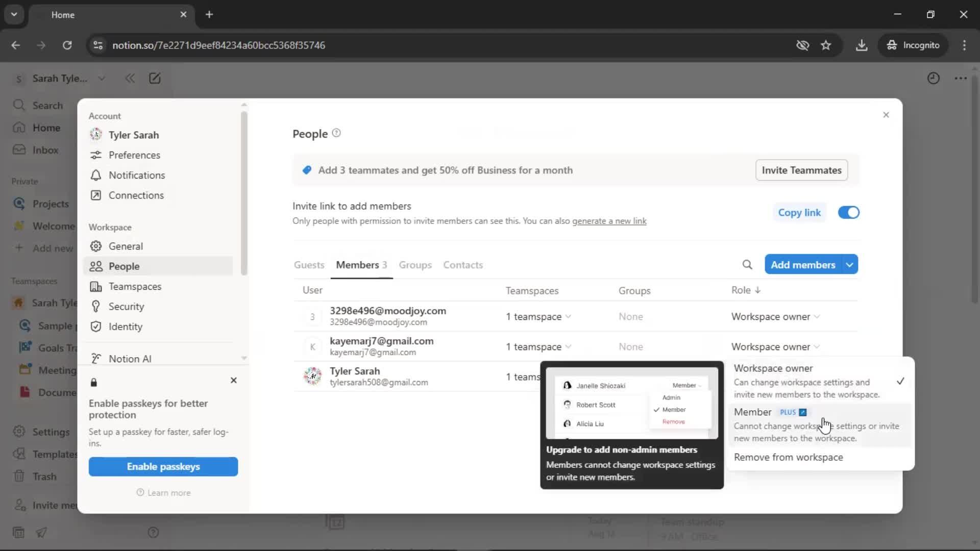The height and width of the screenshot is (551, 980).
Task: Go back in browser history
Action: (x=16, y=45)
